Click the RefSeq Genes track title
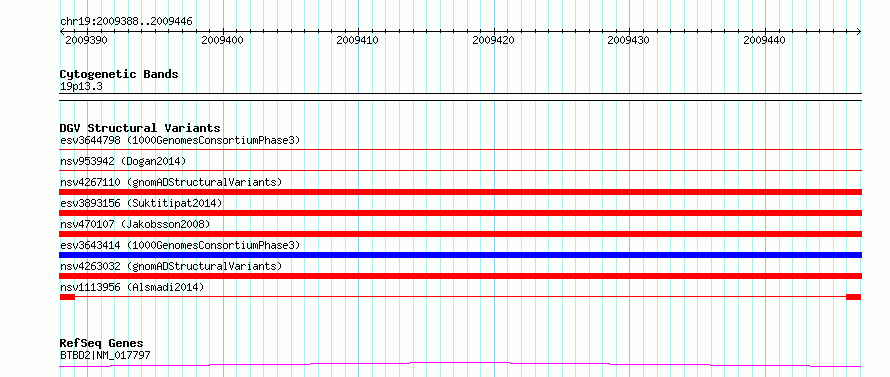The height and width of the screenshot is (377, 890). tap(101, 344)
